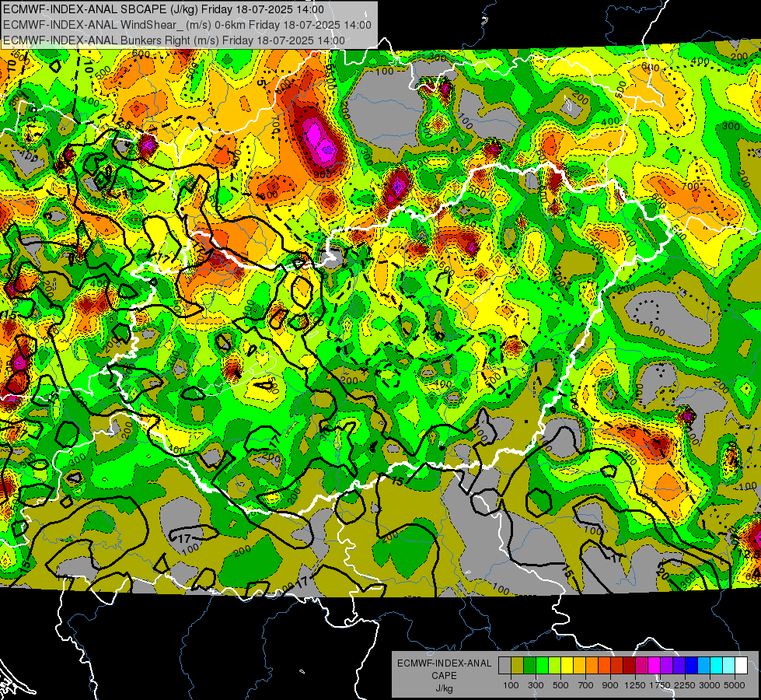The width and height of the screenshot is (761, 700).
Task: Pick the lime yellow-green legend swatch
Action: [x=554, y=666]
